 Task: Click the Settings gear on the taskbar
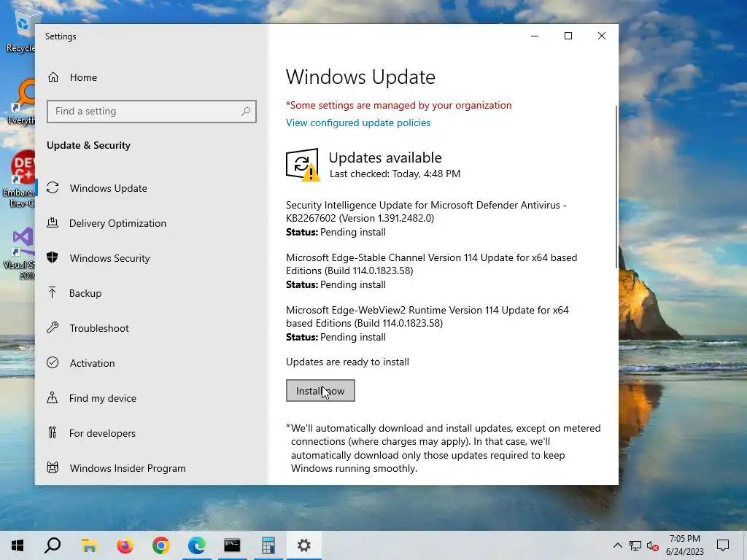[x=304, y=545]
